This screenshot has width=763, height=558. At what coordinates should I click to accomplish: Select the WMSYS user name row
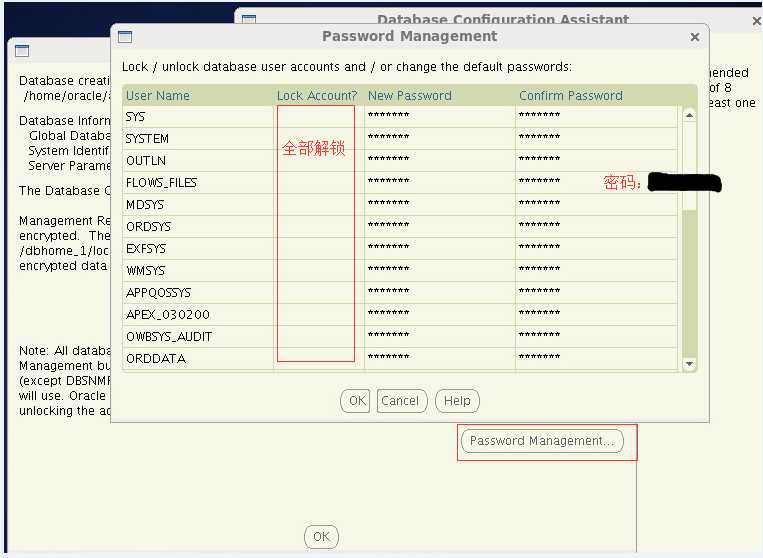[x=198, y=270]
